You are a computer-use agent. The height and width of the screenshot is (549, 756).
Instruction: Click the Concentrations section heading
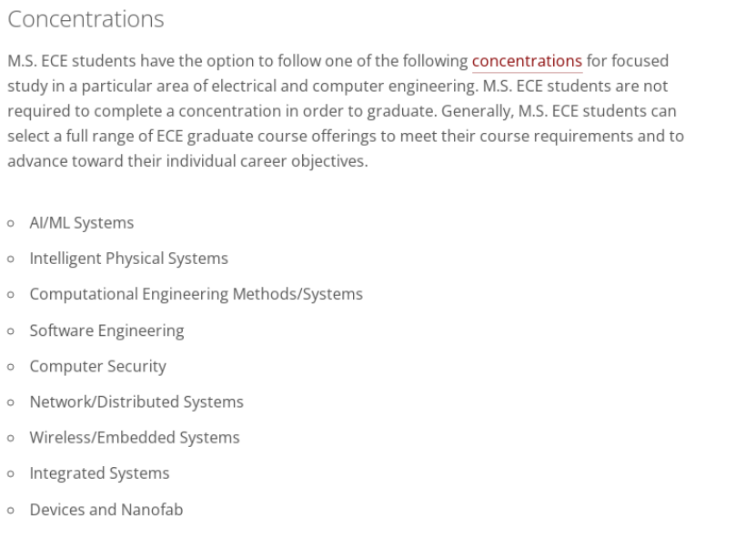coord(86,18)
